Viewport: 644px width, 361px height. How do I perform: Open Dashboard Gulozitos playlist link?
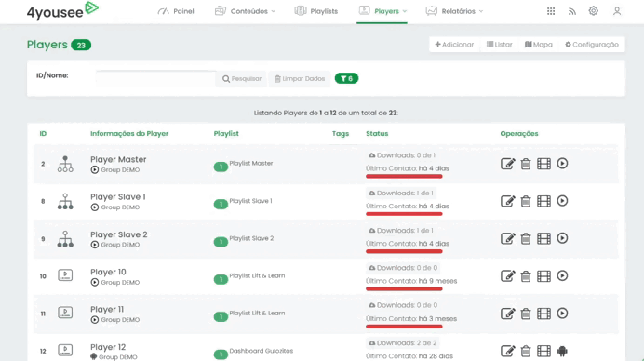point(262,351)
